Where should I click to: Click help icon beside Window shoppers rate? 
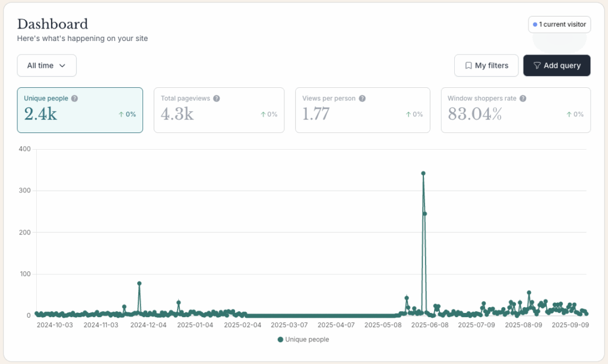[522, 99]
